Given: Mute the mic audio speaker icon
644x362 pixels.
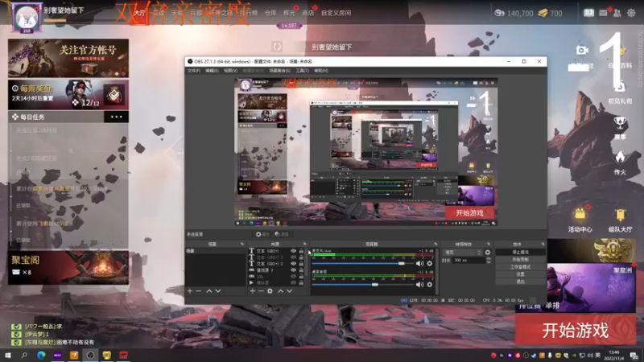Looking at the screenshot, I should (419, 264).
